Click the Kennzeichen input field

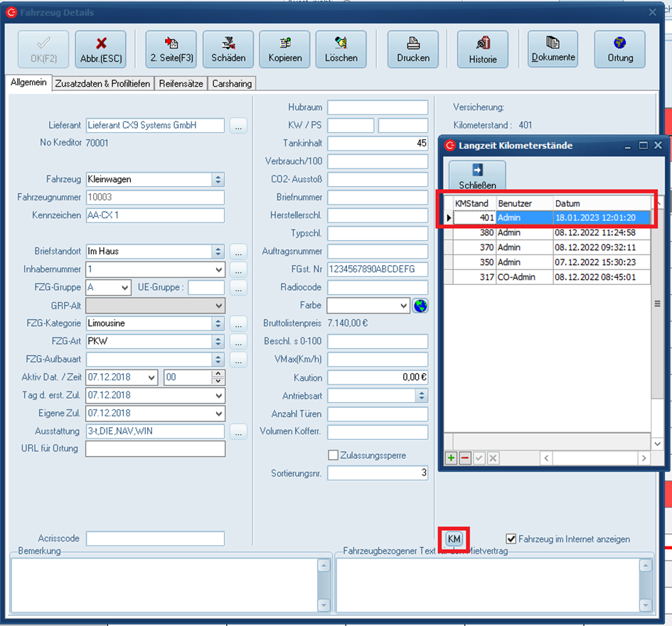tap(155, 215)
